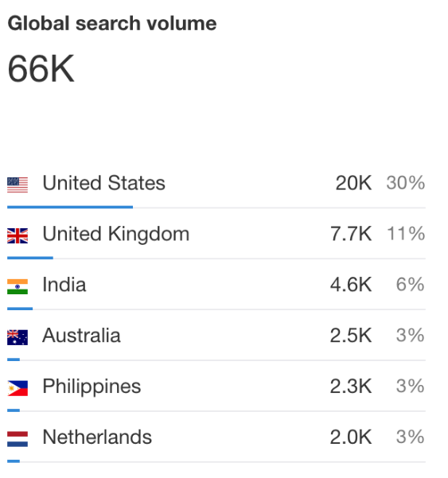The height and width of the screenshot is (478, 448).
Task: Click the 20K United States volume
Action: (x=353, y=183)
